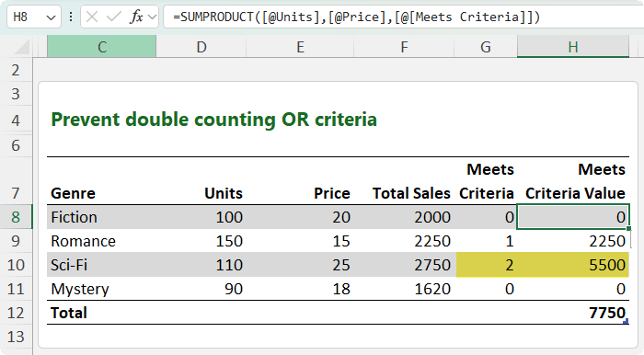The height and width of the screenshot is (355, 644).
Task: Click the 'Prevent double counting OR criteria' title
Action: pos(214,120)
